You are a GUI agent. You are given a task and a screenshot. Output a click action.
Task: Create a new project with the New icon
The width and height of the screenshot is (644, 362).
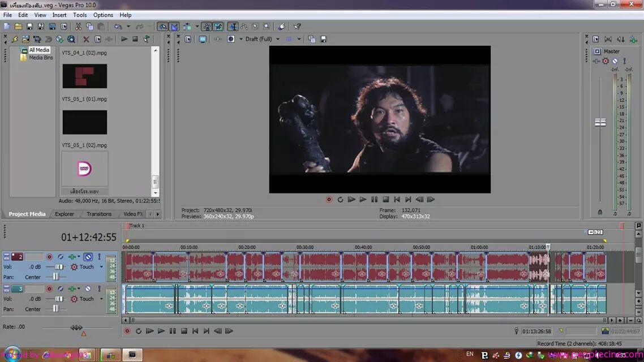tap(7, 27)
